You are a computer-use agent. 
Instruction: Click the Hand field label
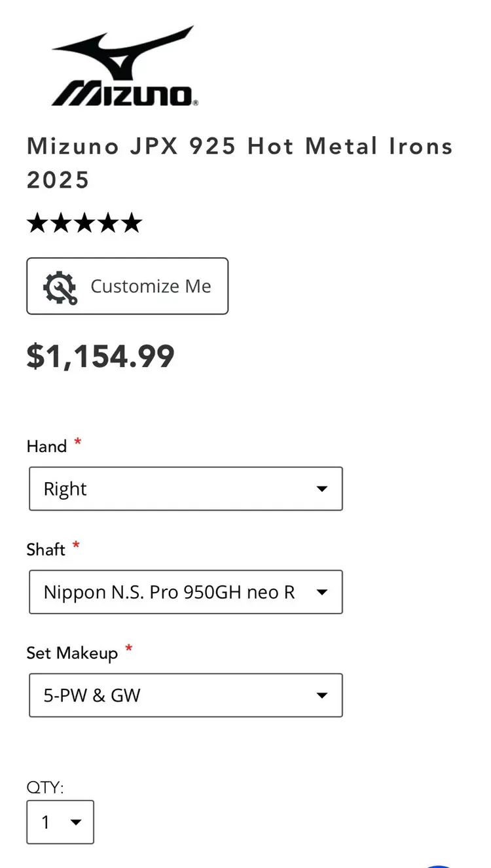point(46,447)
